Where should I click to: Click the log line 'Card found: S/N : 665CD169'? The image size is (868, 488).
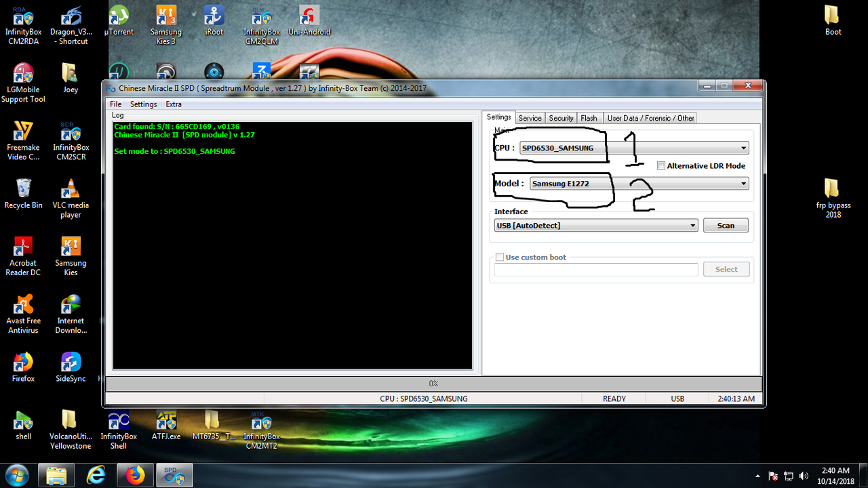tap(177, 127)
